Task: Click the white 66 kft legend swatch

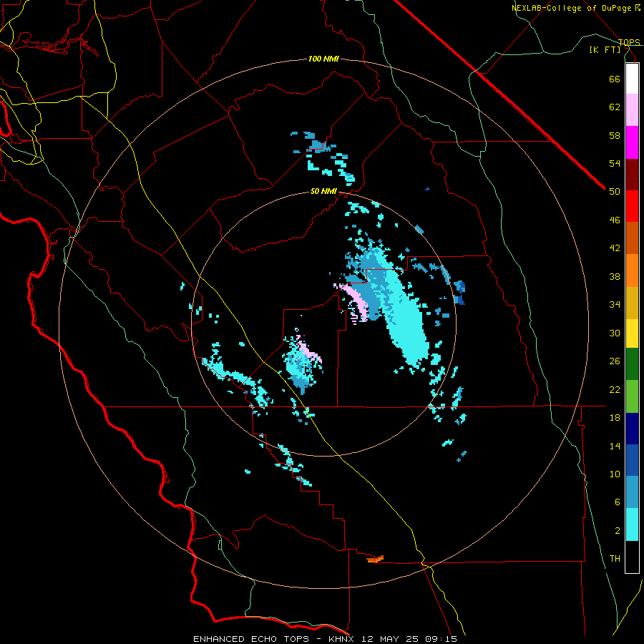Action: click(x=632, y=79)
